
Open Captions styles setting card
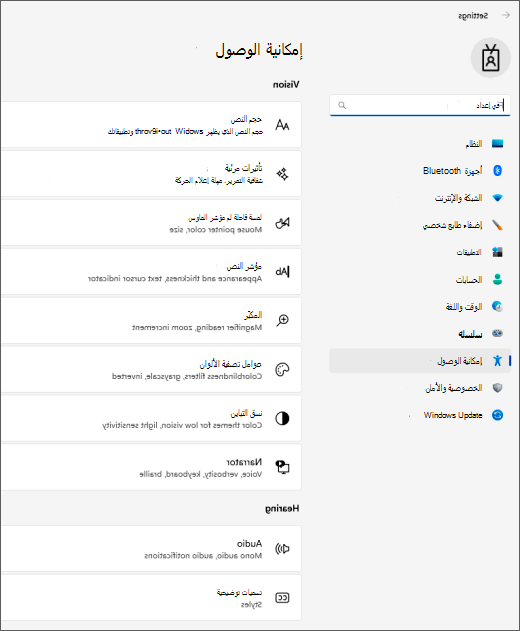click(151, 598)
